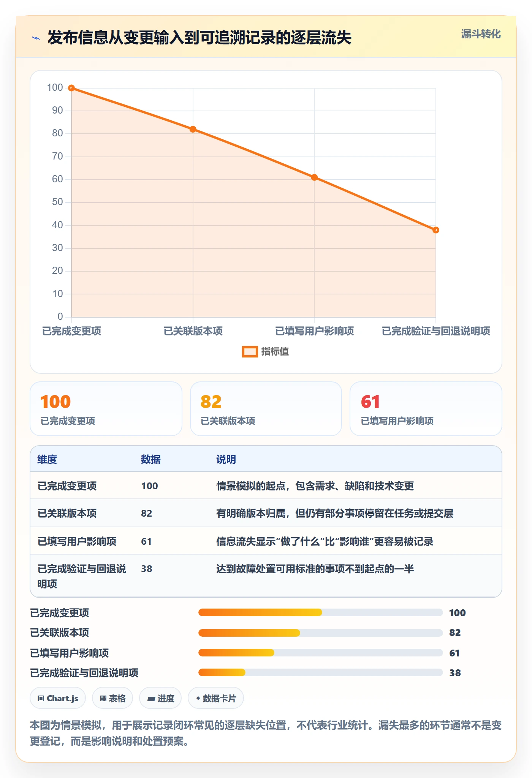Click the 表格 tag chip
Screen dimensions: 532x778
[112, 698]
